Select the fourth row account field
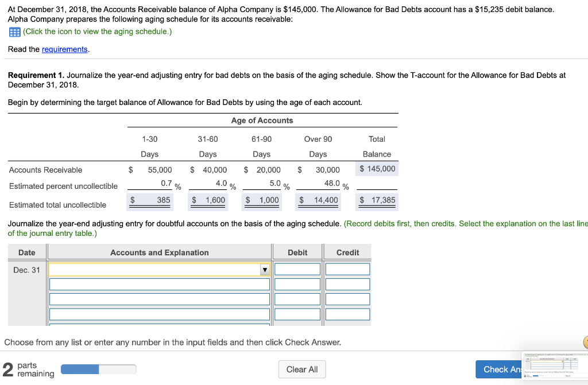This screenshot has height=385, width=588. pyautogui.click(x=160, y=314)
